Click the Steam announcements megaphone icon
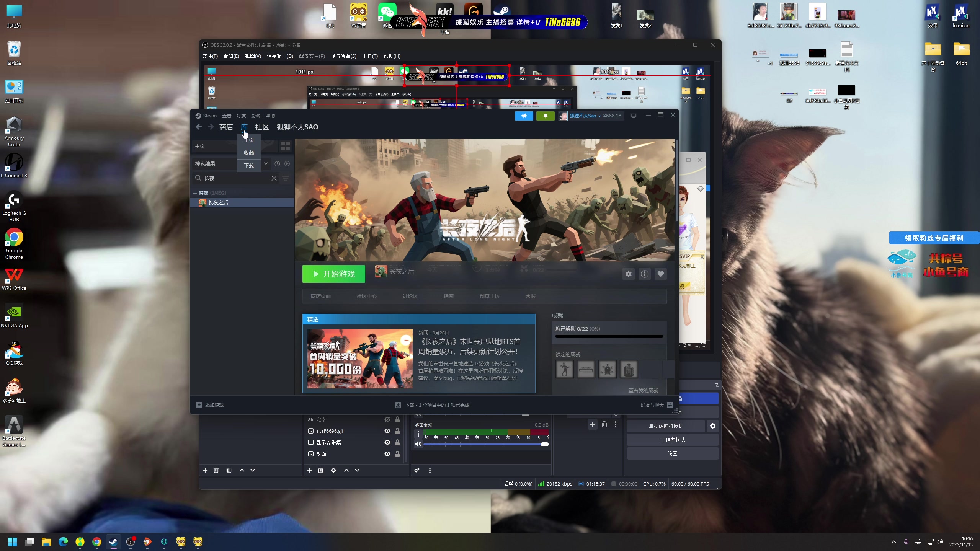This screenshot has width=980, height=551. point(524,116)
